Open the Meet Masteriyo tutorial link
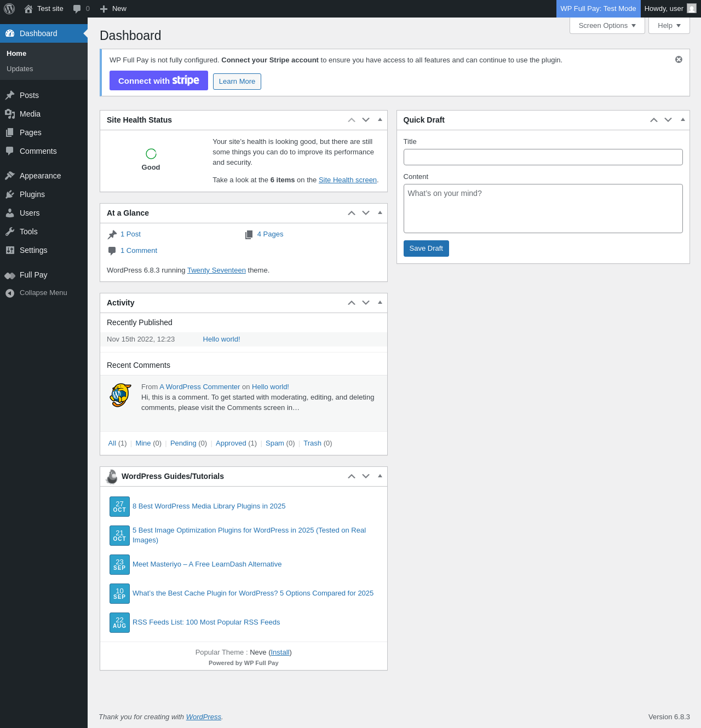The height and width of the screenshot is (728, 701). coord(207,564)
